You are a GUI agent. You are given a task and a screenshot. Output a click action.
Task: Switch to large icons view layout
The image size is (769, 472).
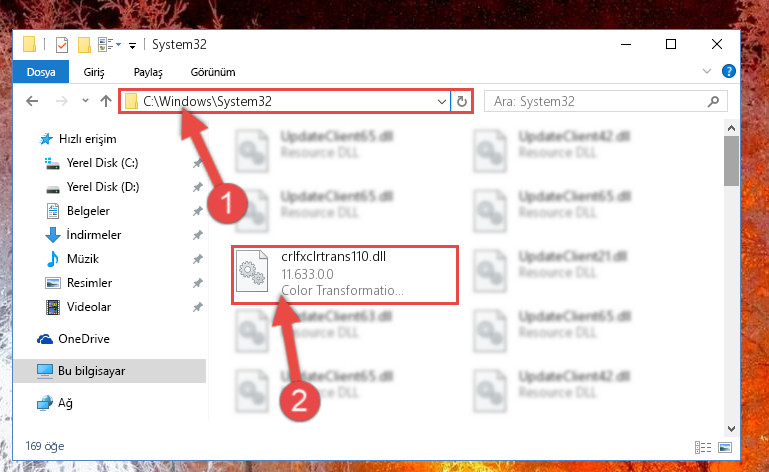coord(725,447)
